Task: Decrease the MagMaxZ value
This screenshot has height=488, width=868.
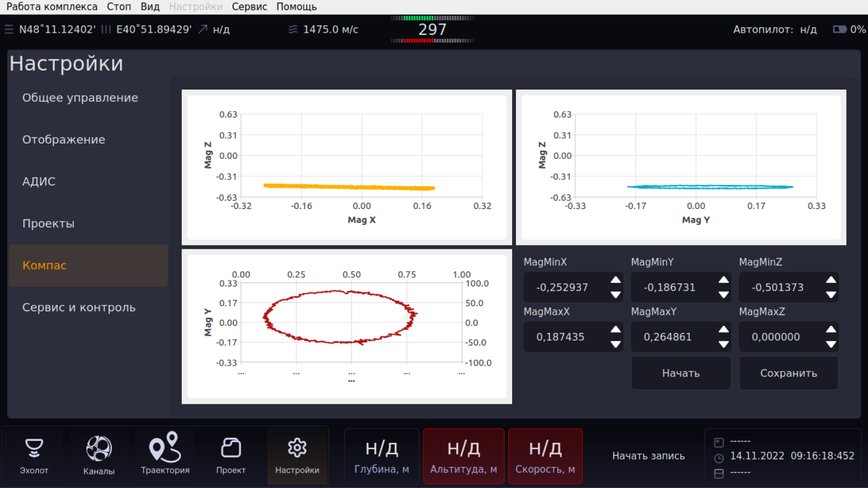Action: tap(831, 344)
